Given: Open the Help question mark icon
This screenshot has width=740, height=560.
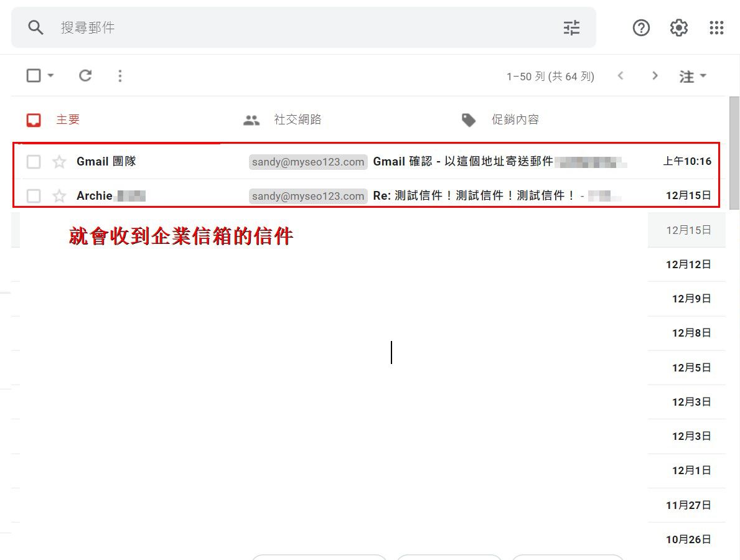Looking at the screenshot, I should point(641,27).
